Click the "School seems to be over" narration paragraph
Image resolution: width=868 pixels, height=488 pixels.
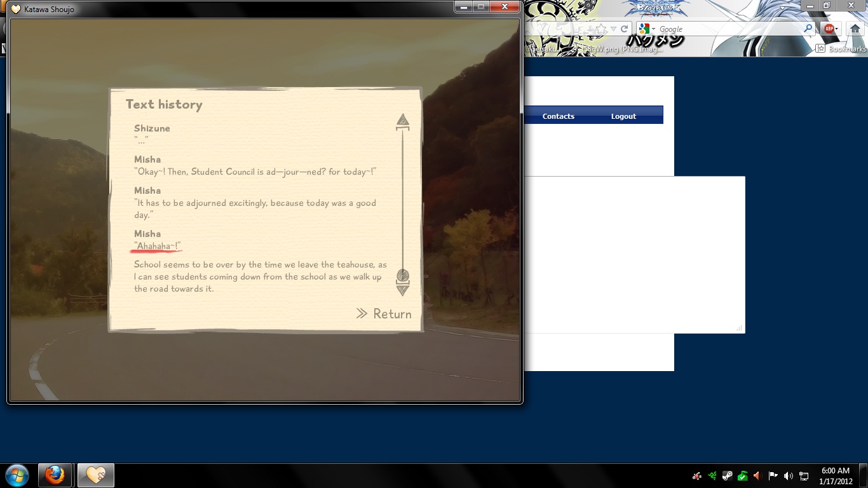261,276
